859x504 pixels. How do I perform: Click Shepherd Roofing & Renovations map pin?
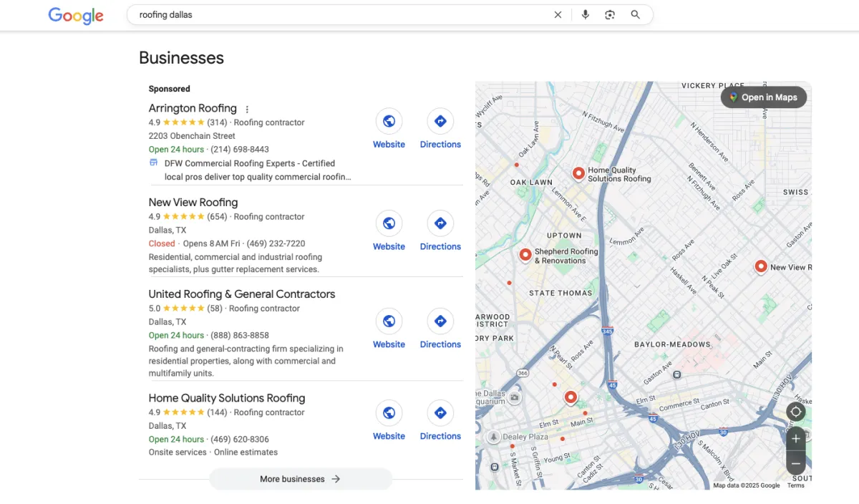(525, 255)
